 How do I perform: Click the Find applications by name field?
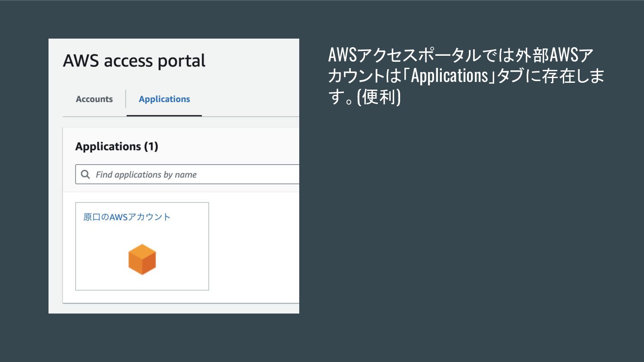point(187,174)
